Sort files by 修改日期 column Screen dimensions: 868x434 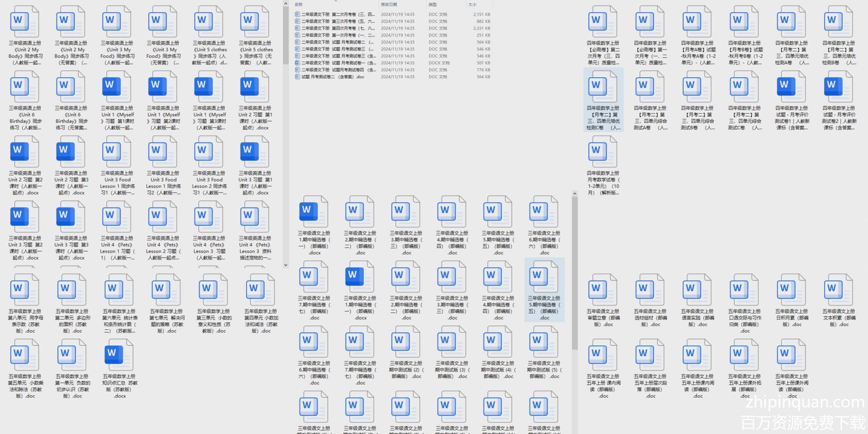tap(389, 4)
